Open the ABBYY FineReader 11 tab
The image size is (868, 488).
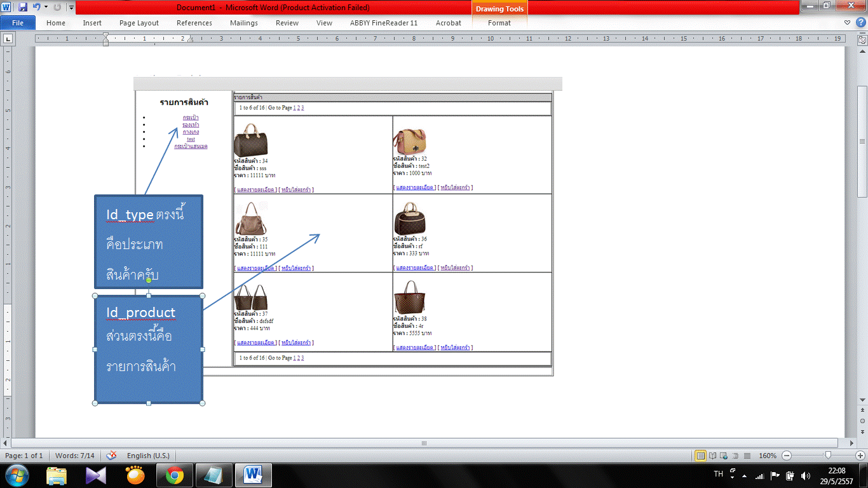[384, 23]
